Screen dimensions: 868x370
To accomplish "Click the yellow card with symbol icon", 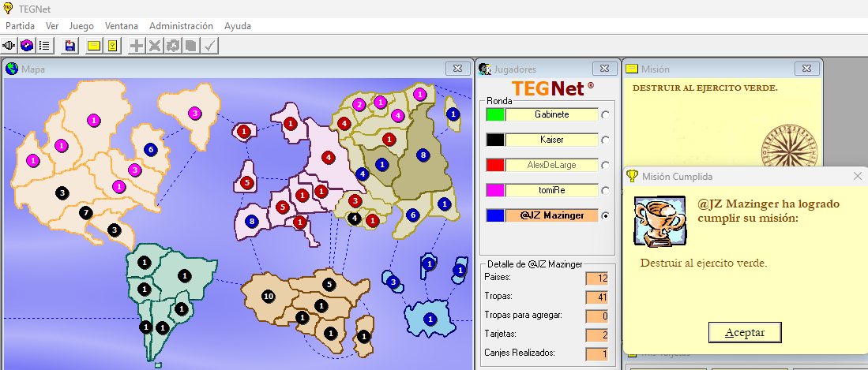I will pyautogui.click(x=112, y=45).
